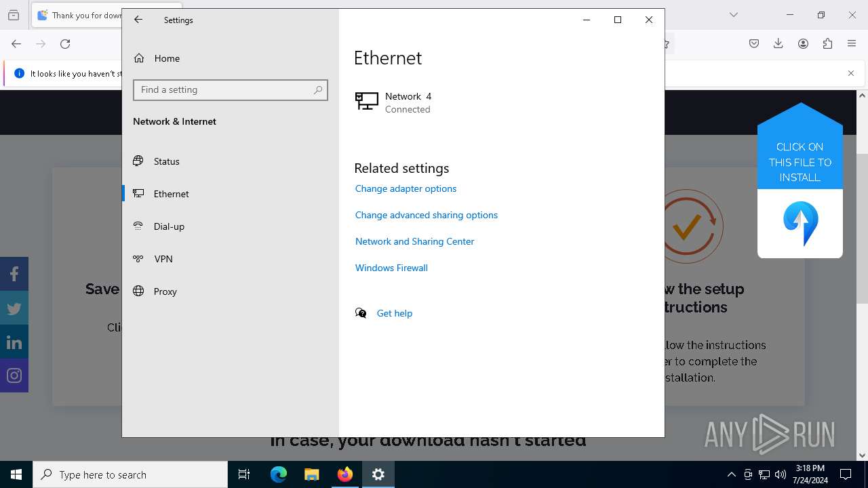868x488 pixels.
Task: Click the search magnifier in Find a setting
Action: point(318,89)
